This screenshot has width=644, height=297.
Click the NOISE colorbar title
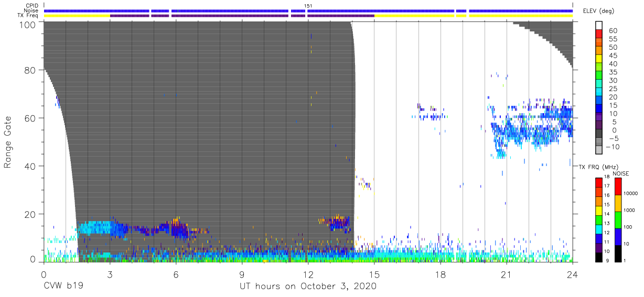(x=621, y=173)
